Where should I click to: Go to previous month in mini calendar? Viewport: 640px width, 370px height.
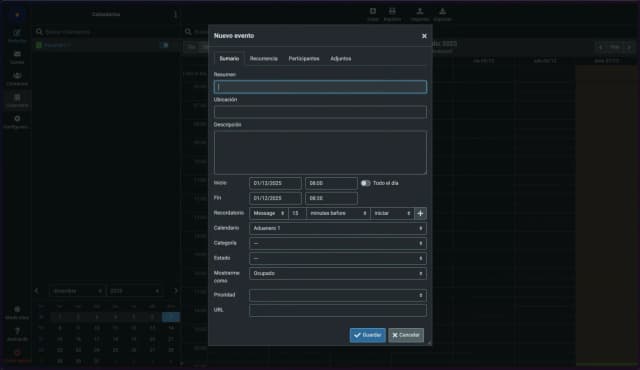pyautogui.click(x=36, y=291)
